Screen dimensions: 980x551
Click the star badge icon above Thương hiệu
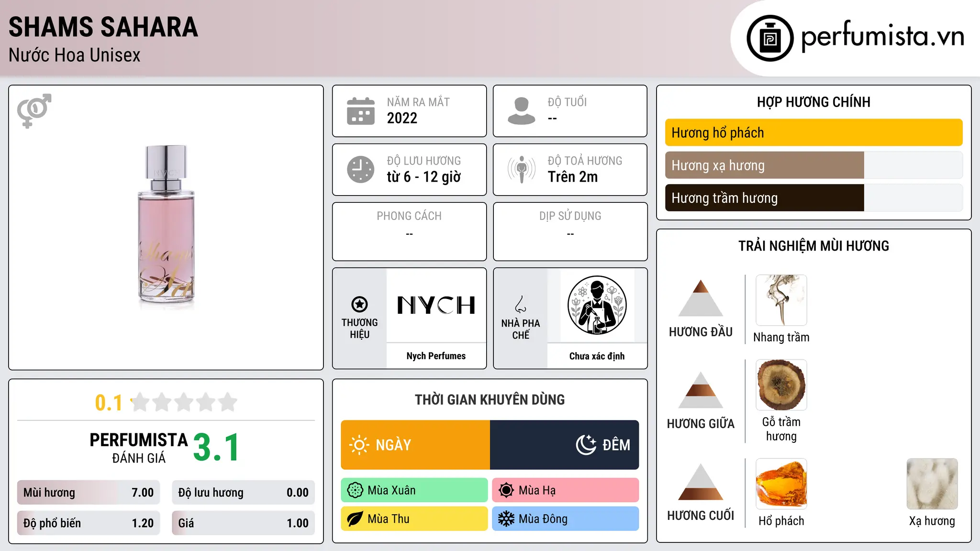coord(359,304)
